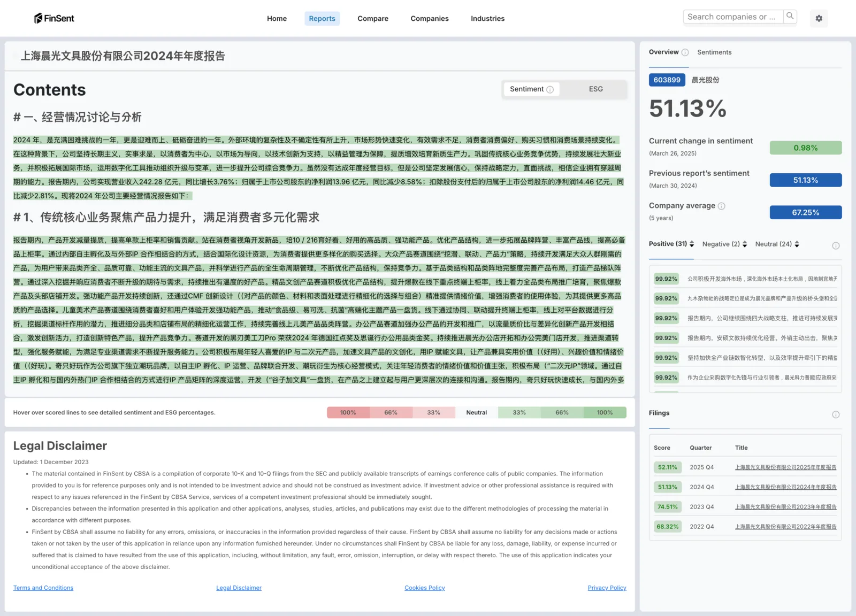Screen dimensions: 856x616
Task: Open Cookies Policy link
Action: click(425, 588)
